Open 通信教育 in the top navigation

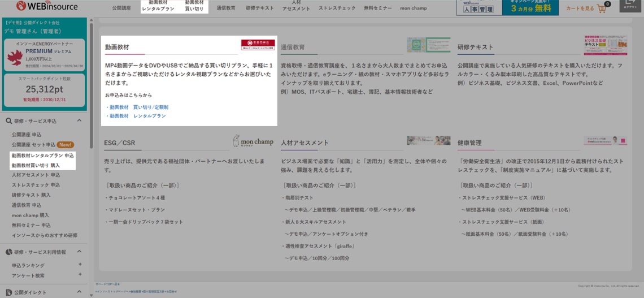(226, 8)
